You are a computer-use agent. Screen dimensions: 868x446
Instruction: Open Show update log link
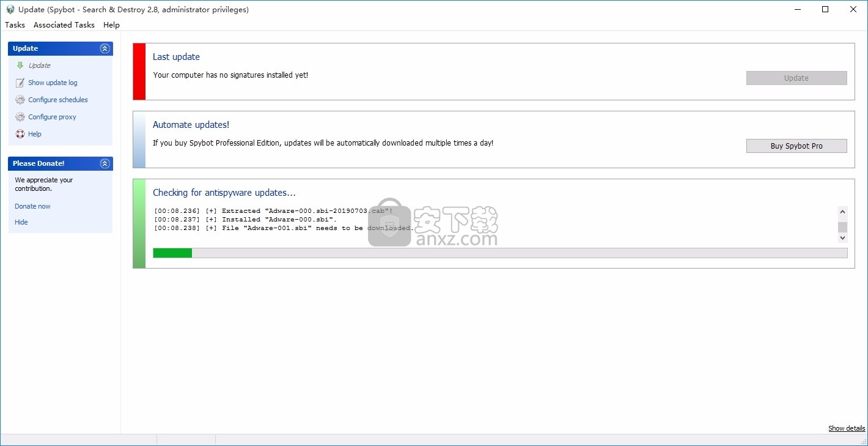[53, 83]
